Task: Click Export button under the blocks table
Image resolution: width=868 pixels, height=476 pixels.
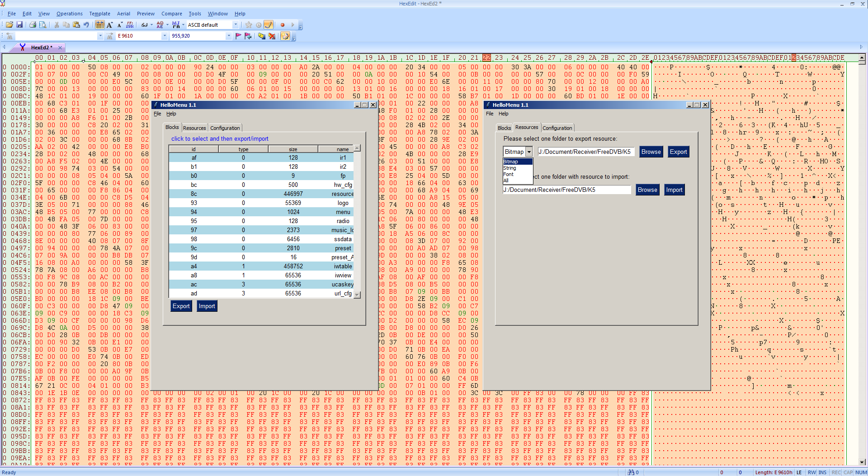Action: [181, 306]
